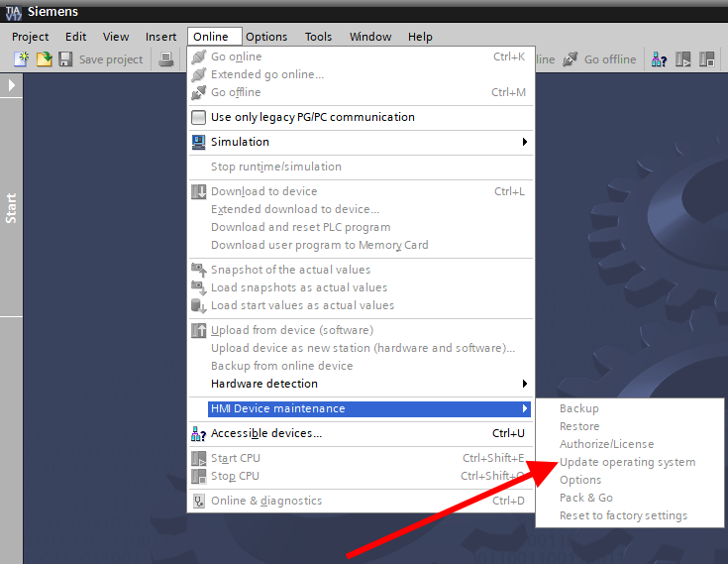
Task: Open the View menu
Action: pyautogui.click(x=116, y=37)
